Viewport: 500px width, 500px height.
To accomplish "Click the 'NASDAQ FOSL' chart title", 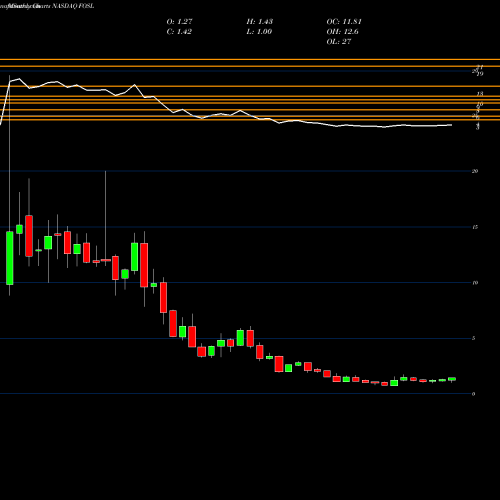I will [x=73, y=6].
